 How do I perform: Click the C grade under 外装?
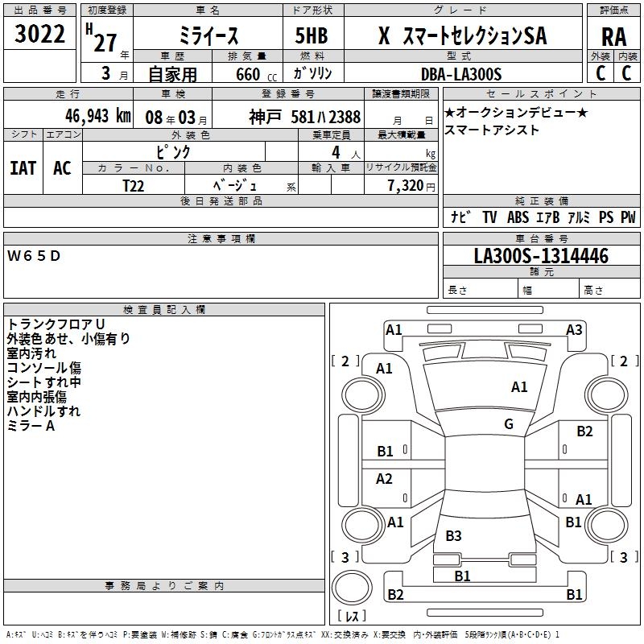(x=601, y=73)
